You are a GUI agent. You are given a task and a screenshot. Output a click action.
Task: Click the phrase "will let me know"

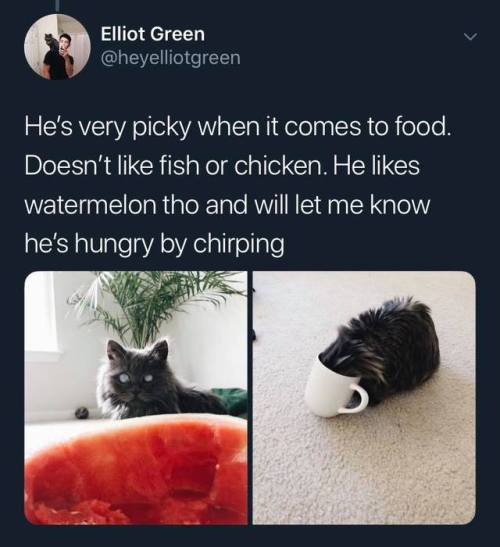(x=343, y=205)
